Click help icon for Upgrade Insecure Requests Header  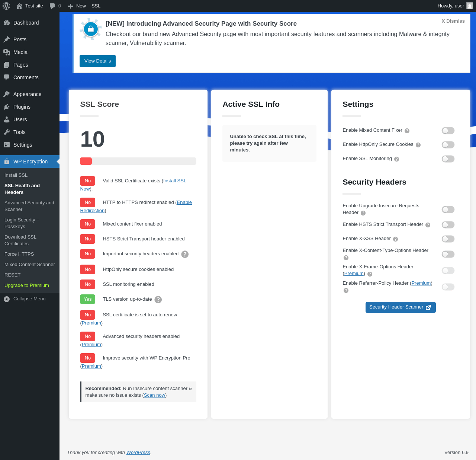click(x=363, y=213)
